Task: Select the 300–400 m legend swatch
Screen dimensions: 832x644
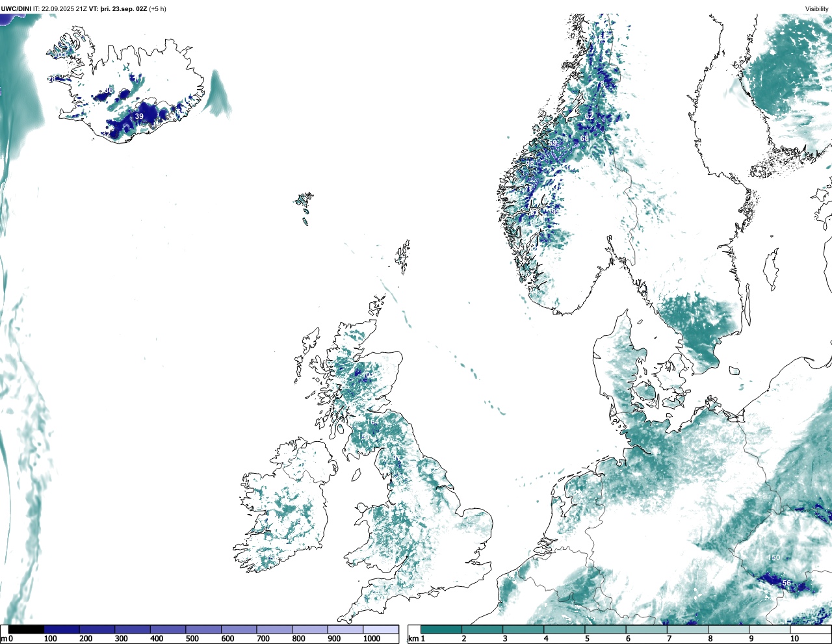Action: click(x=133, y=629)
